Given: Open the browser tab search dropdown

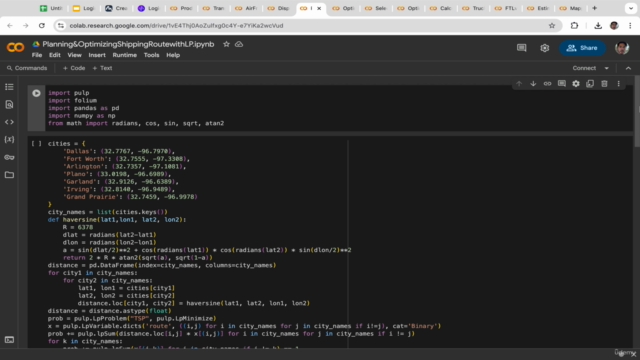Looking at the screenshot, I should pos(631,8).
